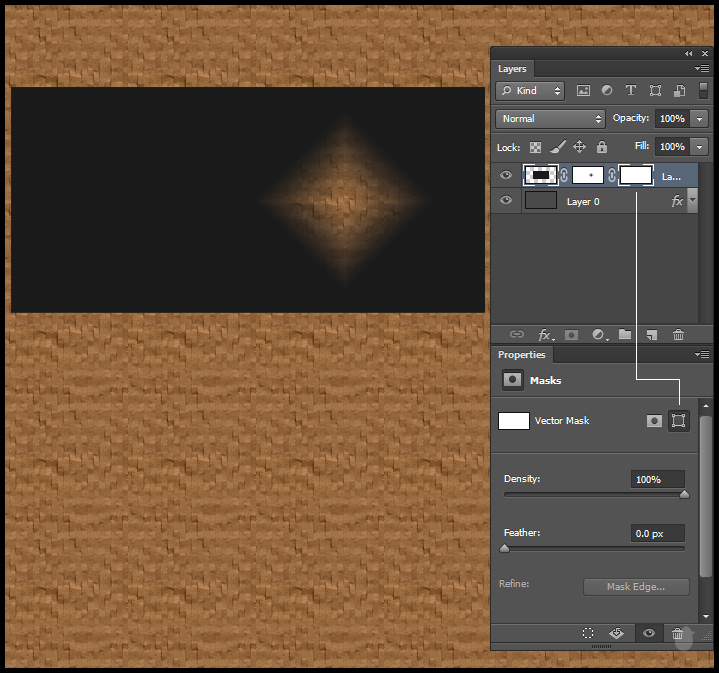Image resolution: width=719 pixels, height=673 pixels.
Task: Filter layers by type (T) icon
Action: (631, 91)
